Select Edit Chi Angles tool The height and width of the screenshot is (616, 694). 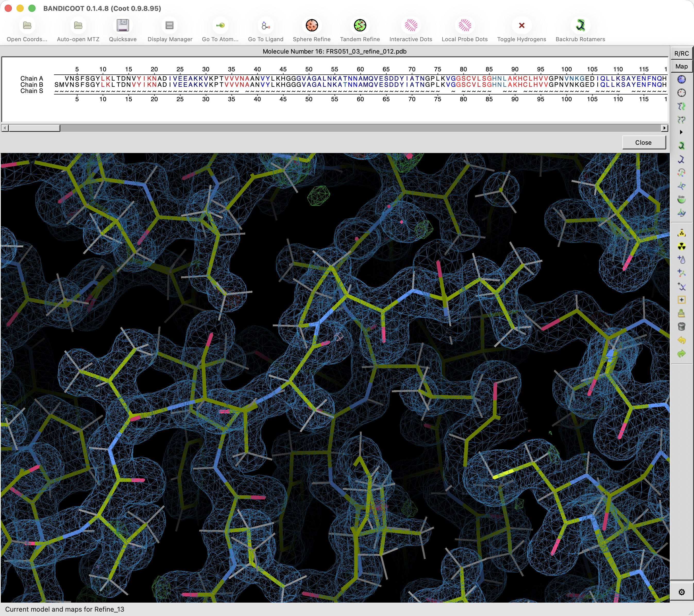pos(681,172)
